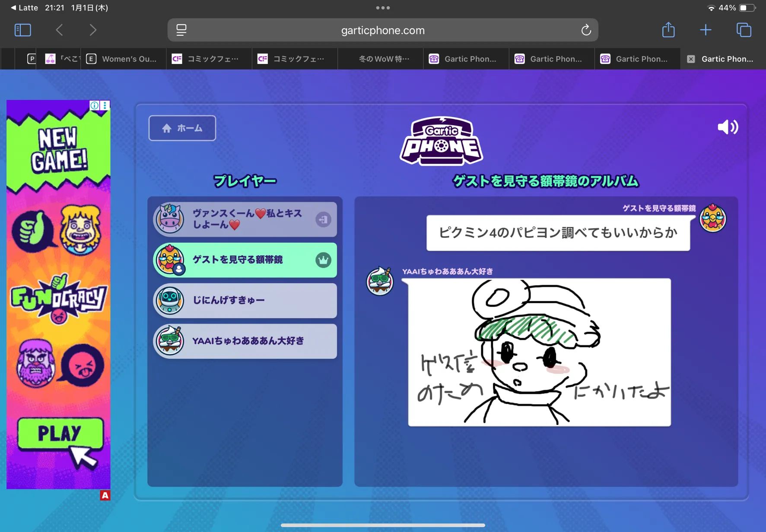Click the ホーム home button
The image size is (766, 532).
click(x=182, y=128)
